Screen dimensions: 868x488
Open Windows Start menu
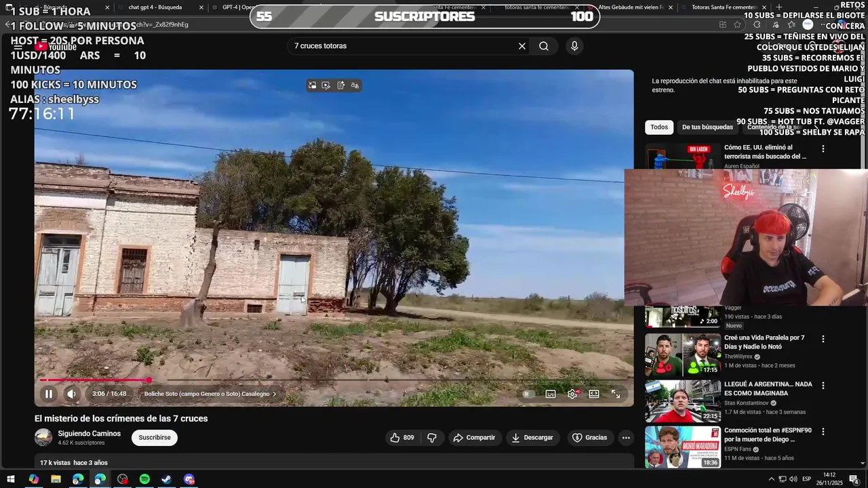pyautogui.click(x=11, y=479)
